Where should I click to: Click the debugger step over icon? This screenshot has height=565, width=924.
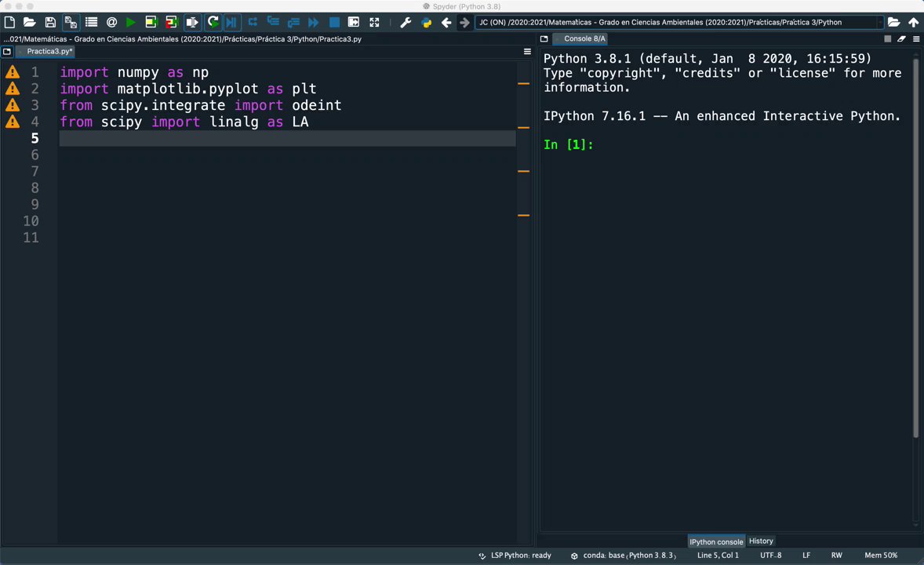[x=253, y=23]
